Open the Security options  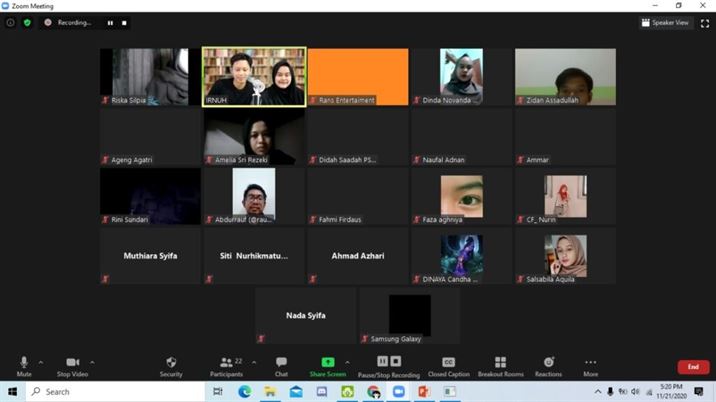(171, 365)
